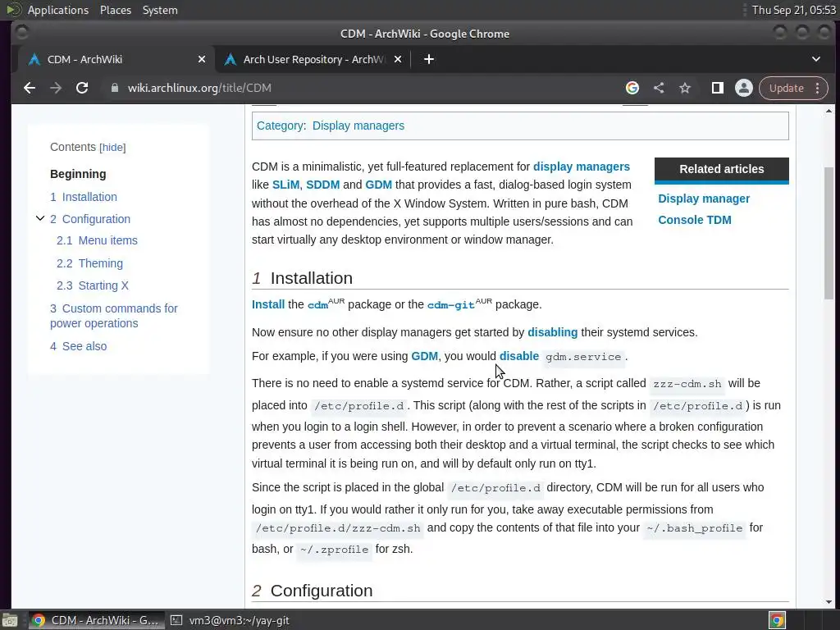Image resolution: width=840 pixels, height=630 pixels.
Task: Click the Chrome icon in system tray
Action: pos(778,620)
